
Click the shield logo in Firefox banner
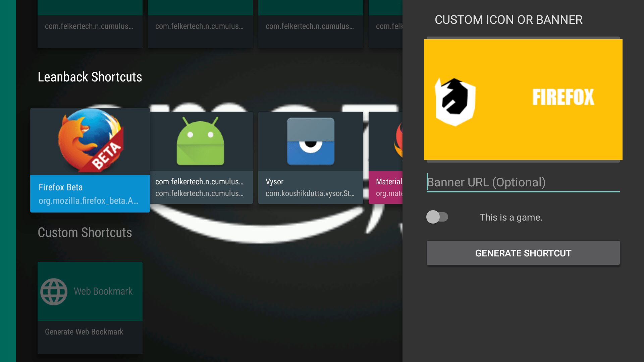[455, 102]
